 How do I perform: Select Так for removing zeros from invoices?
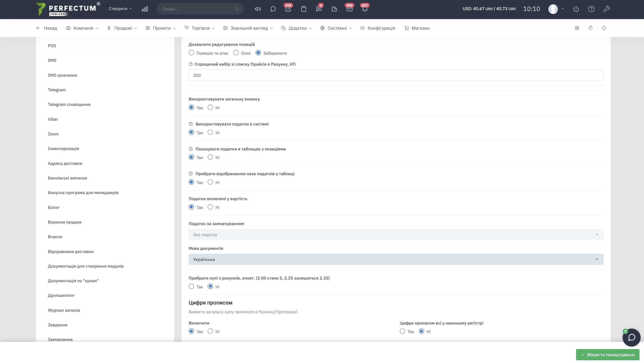[191, 287]
